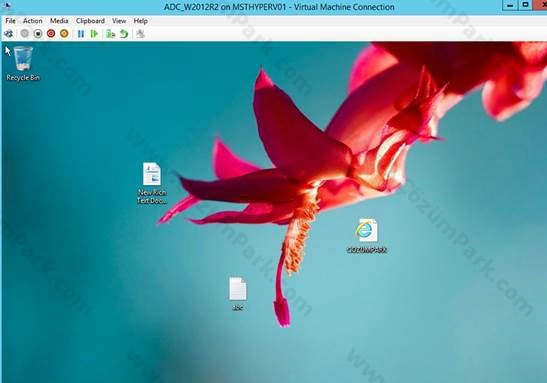Revert the VM using green arrow icon

pyautogui.click(x=124, y=34)
